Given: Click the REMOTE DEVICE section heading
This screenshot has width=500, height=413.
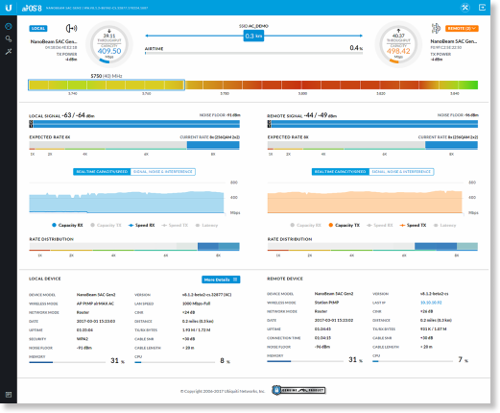Looking at the screenshot, I should pyautogui.click(x=285, y=279).
